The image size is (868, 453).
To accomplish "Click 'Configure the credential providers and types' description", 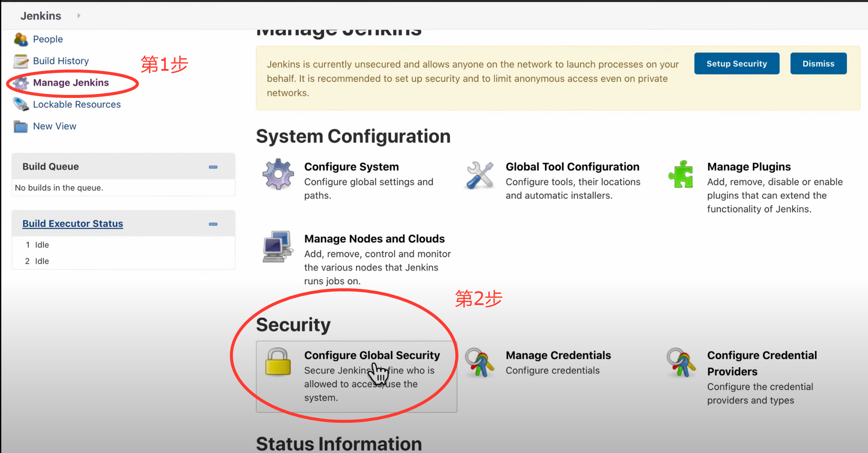I will point(760,393).
